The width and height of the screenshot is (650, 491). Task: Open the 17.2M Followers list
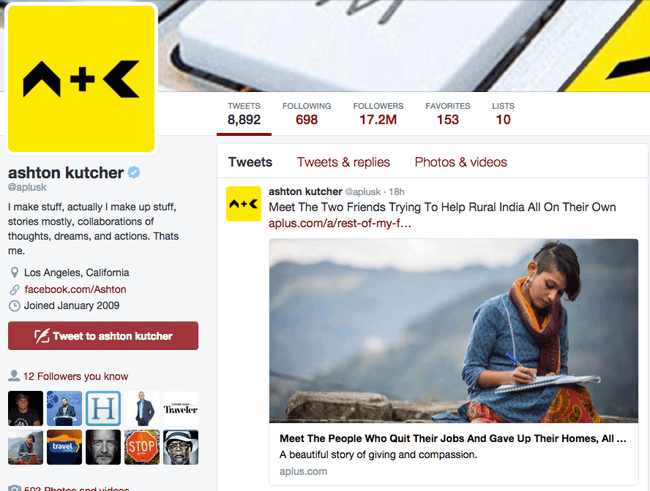[x=378, y=114]
